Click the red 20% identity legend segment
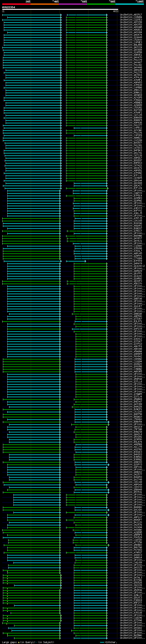 (x=16, y=4)
